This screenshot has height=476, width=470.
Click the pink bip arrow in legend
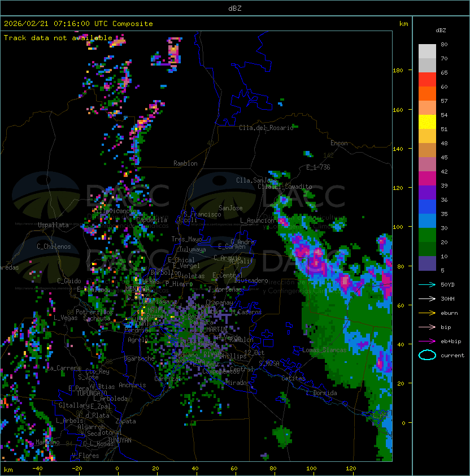[x=427, y=327]
